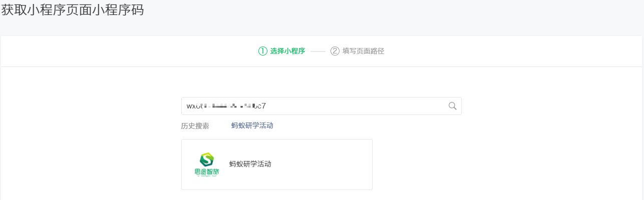Screen dimensions: 644x200
Task: Click the step 2 circle number icon
Action: pyautogui.click(x=335, y=51)
